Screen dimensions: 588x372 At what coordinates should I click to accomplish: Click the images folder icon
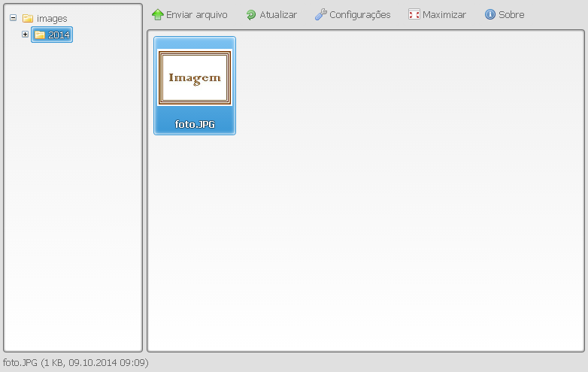point(28,18)
